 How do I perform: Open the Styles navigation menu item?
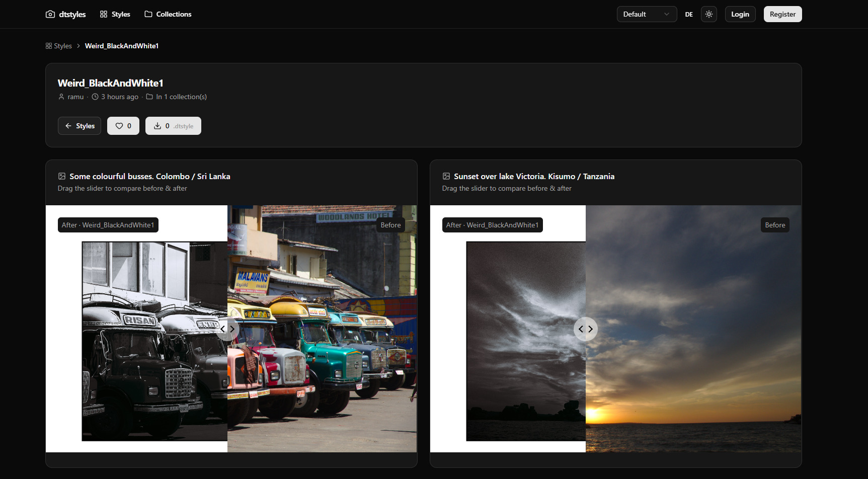115,14
